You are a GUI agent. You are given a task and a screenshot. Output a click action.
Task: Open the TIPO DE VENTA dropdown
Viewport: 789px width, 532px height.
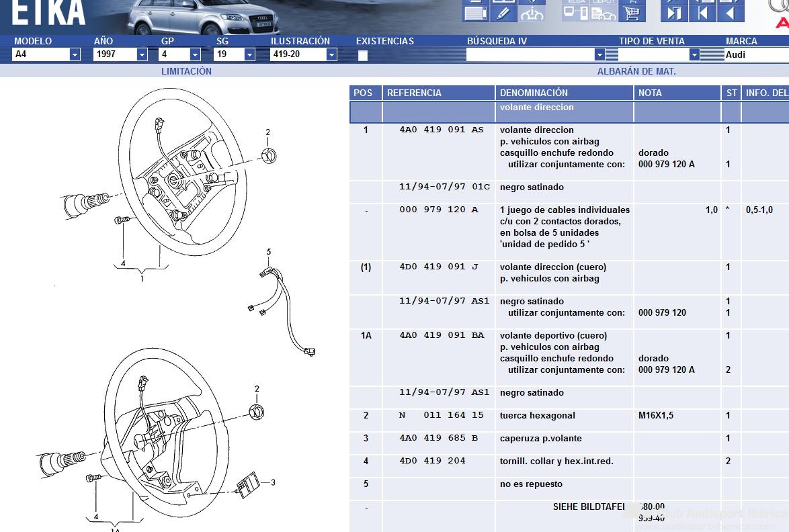[694, 54]
